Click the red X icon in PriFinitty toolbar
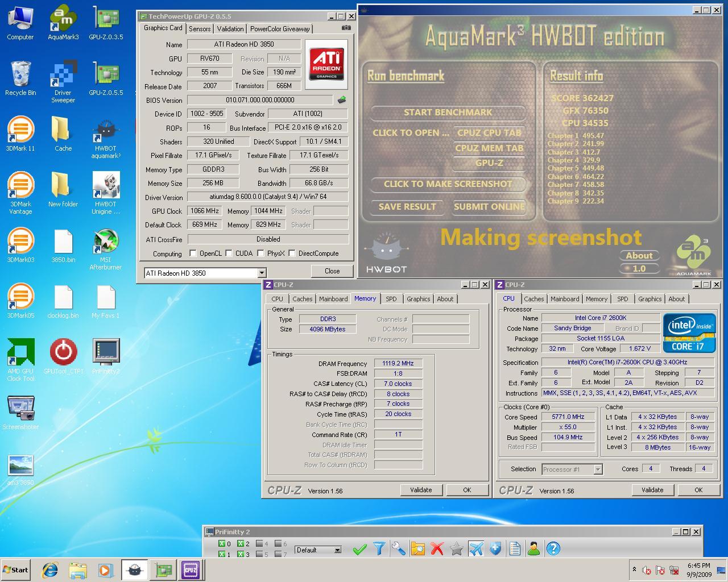 tap(437, 548)
